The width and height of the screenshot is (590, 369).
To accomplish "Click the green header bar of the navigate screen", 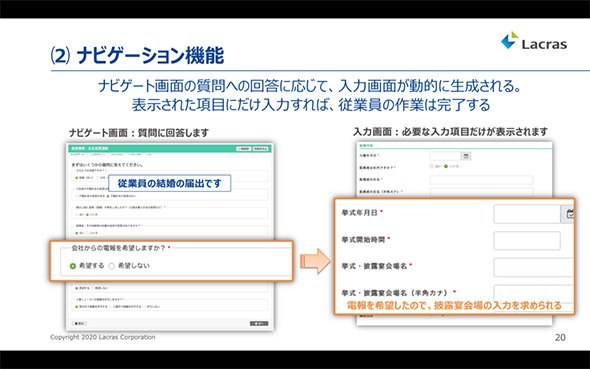I will (x=170, y=149).
